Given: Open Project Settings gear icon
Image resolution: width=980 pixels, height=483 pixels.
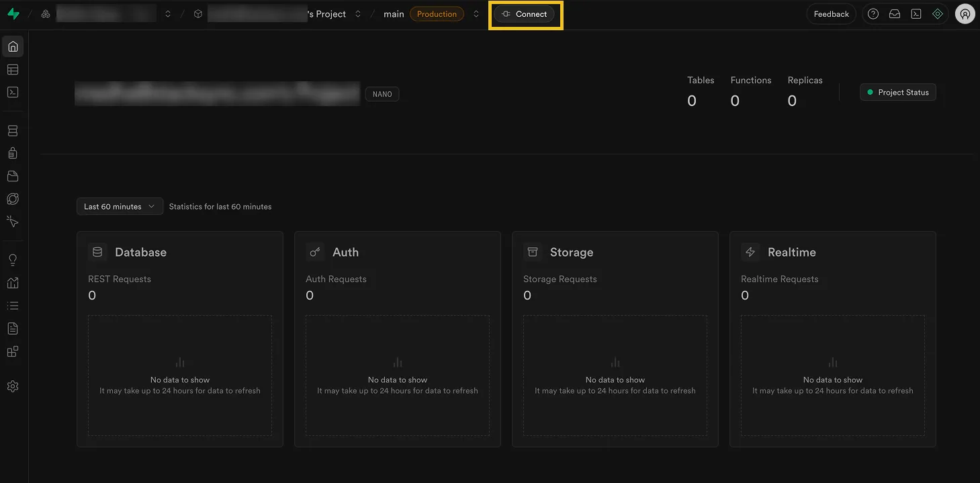Looking at the screenshot, I should 13,386.
